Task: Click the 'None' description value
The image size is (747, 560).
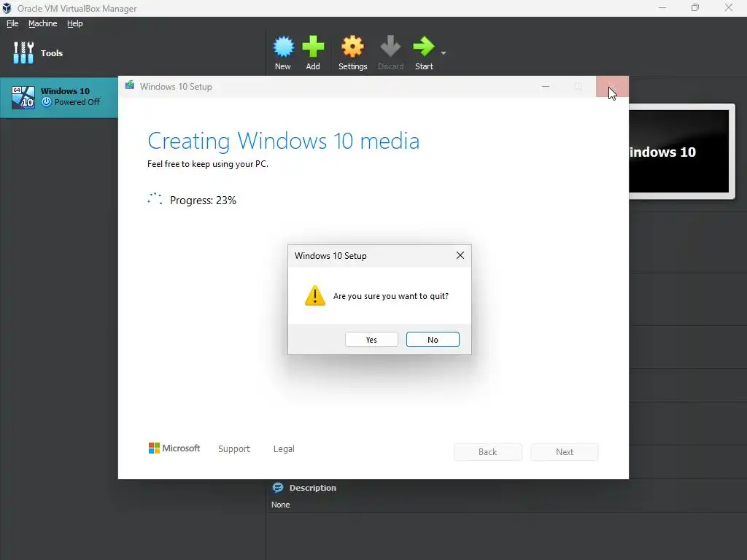Action: click(x=281, y=505)
